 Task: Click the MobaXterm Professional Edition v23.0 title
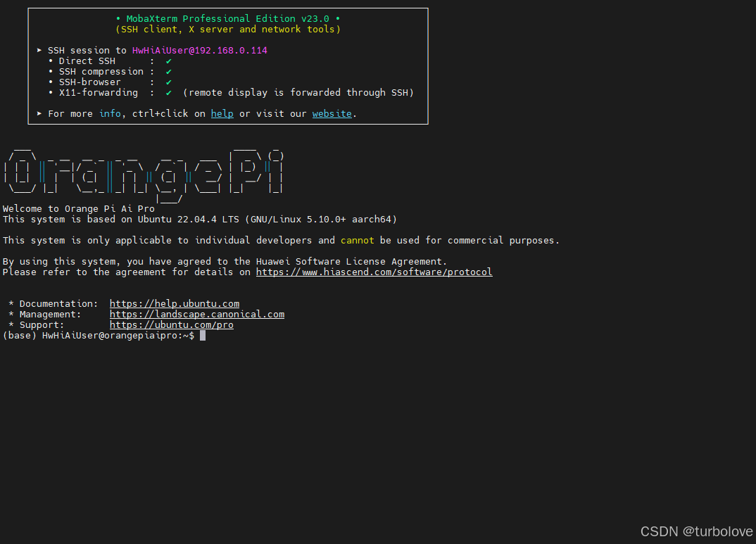pyautogui.click(x=227, y=18)
